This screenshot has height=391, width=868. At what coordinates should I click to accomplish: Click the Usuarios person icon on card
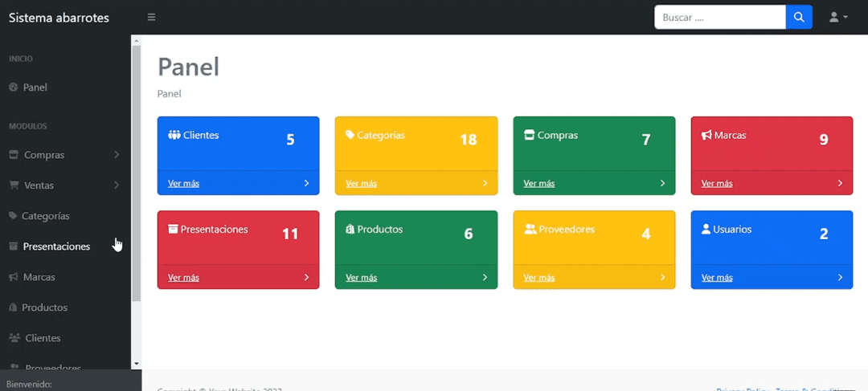click(x=706, y=230)
